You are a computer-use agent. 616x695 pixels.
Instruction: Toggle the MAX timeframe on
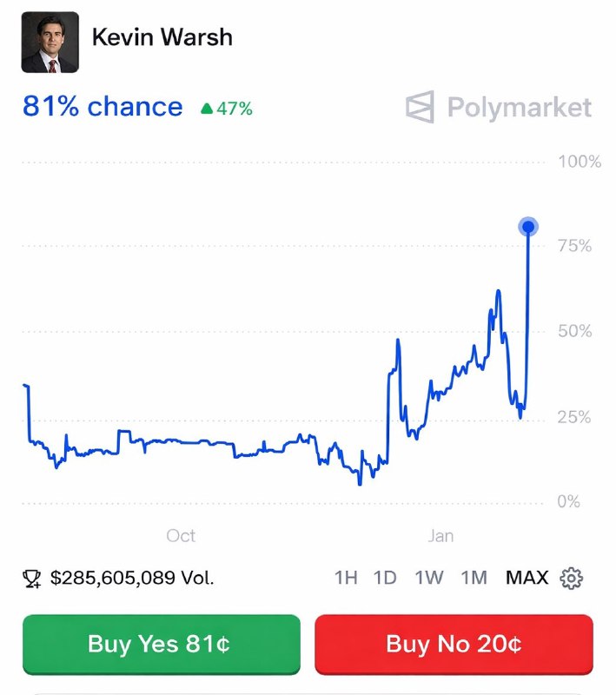click(x=523, y=577)
